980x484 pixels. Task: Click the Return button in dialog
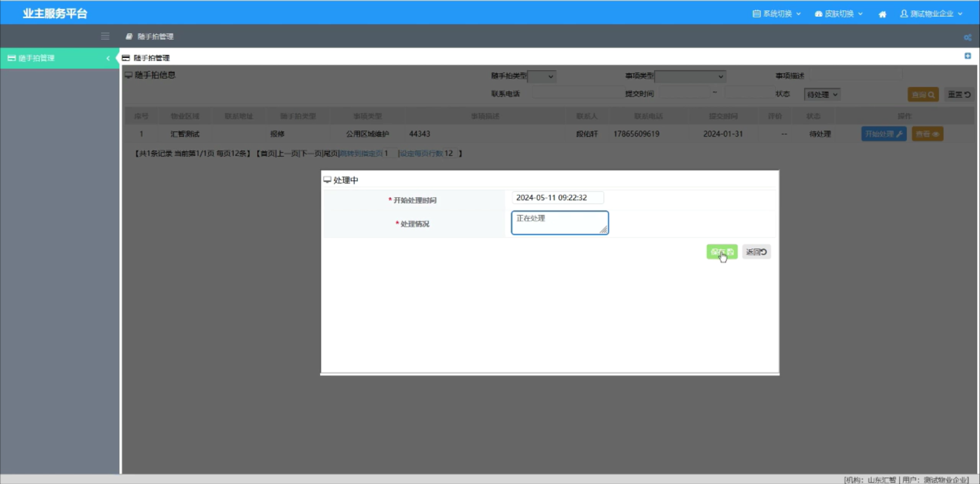pos(756,252)
